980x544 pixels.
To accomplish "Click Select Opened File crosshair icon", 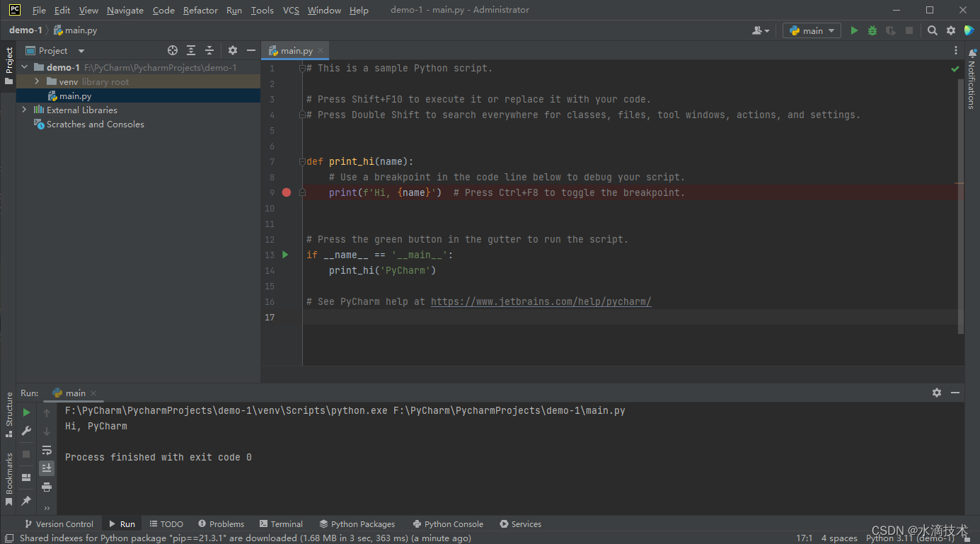I will [173, 50].
